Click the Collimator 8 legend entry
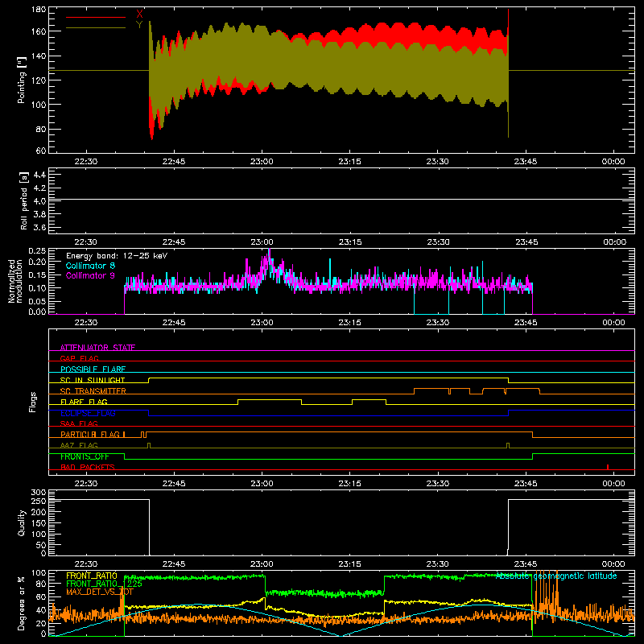The width and height of the screenshot is (644, 644). point(90,266)
